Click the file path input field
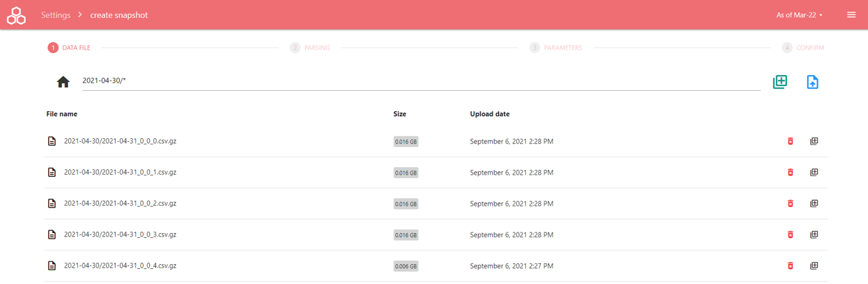The height and width of the screenshot is (284, 868). click(x=421, y=81)
